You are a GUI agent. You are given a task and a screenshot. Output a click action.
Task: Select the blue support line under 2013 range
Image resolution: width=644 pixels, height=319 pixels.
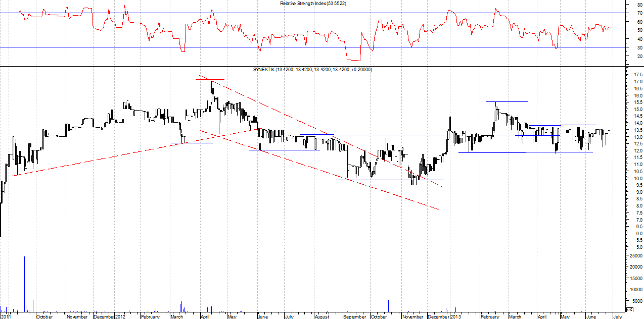pos(526,152)
